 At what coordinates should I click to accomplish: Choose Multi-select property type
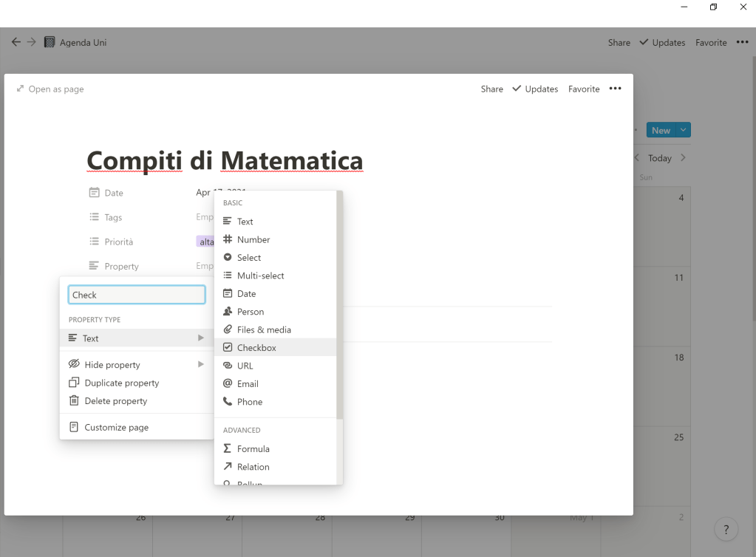tap(260, 276)
